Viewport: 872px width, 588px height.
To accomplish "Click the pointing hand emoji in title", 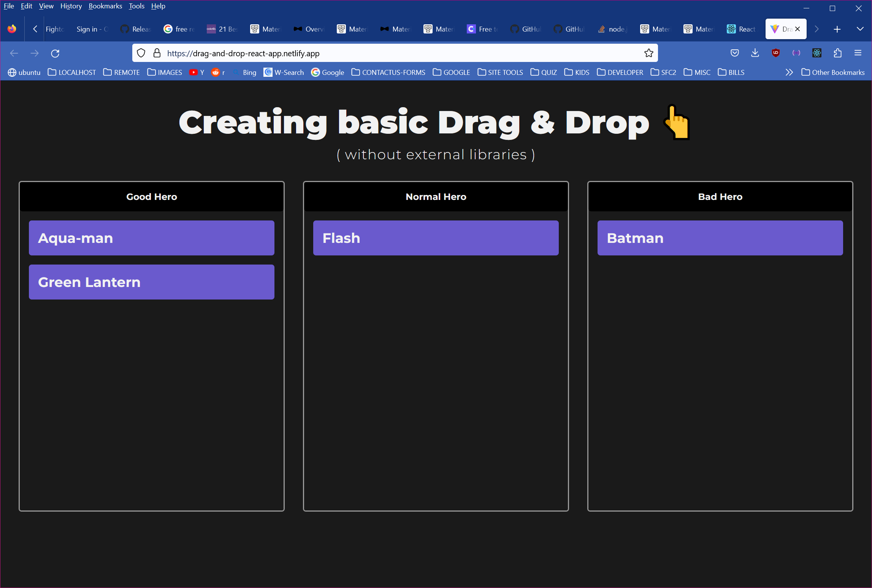I will coord(676,122).
